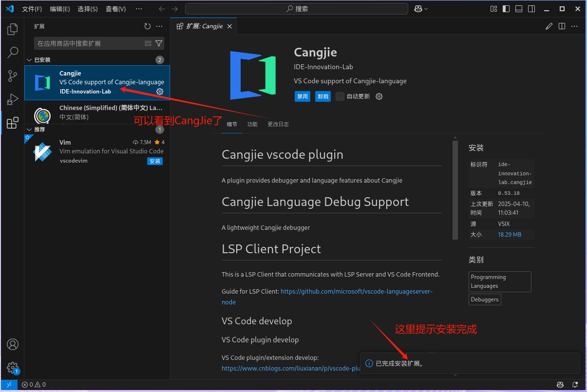This screenshot has width=587, height=392.
Task: Toggle primary side bar visibility
Action: [507, 9]
